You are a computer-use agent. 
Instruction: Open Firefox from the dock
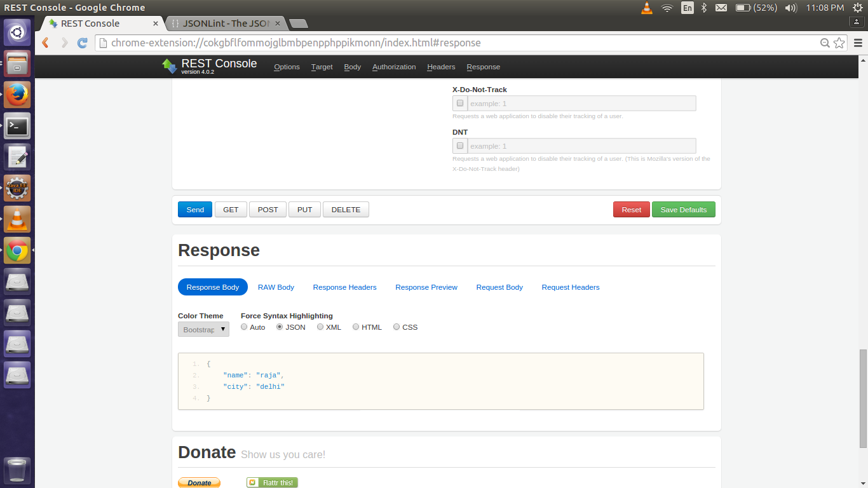point(17,94)
